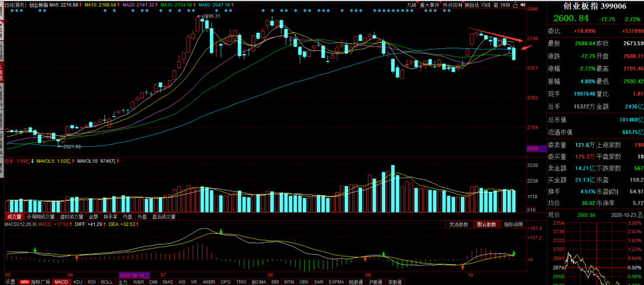Expand the 热点回顾 hotspot review menu

pyautogui.click(x=453, y=5)
